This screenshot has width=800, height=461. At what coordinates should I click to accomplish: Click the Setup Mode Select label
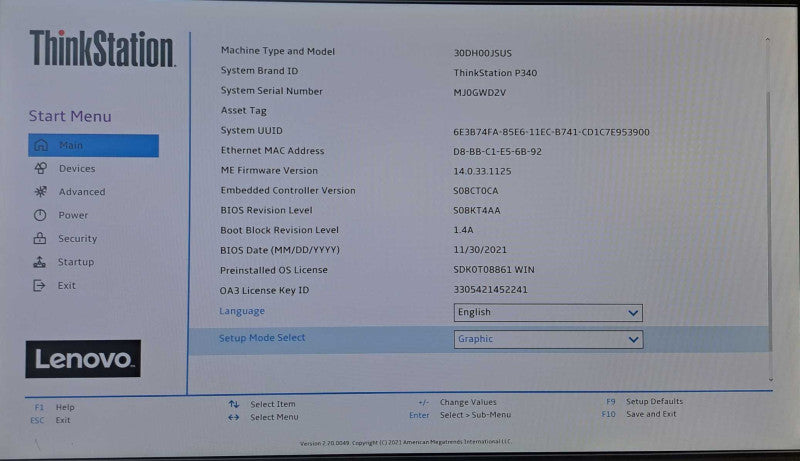pyautogui.click(x=262, y=338)
